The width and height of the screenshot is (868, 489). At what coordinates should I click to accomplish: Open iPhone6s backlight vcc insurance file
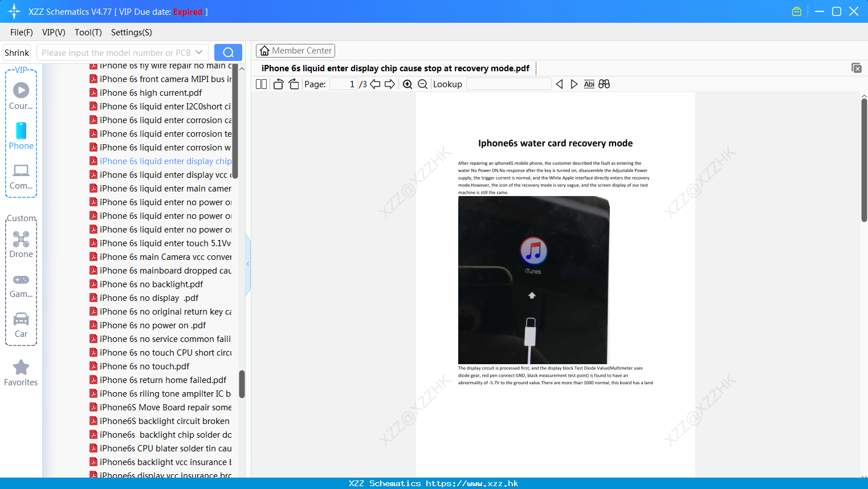pyautogui.click(x=161, y=462)
